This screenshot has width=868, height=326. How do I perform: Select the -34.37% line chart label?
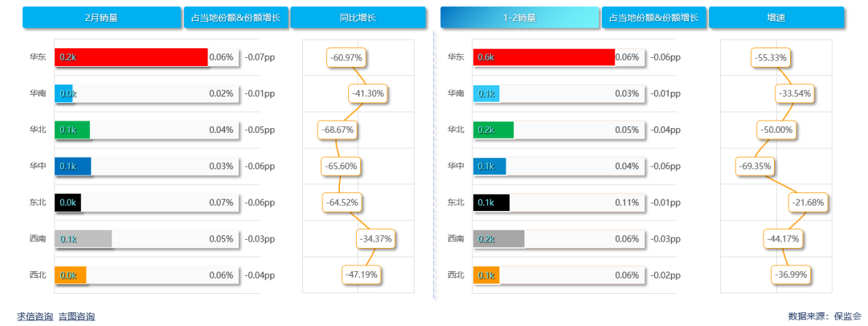tap(377, 238)
